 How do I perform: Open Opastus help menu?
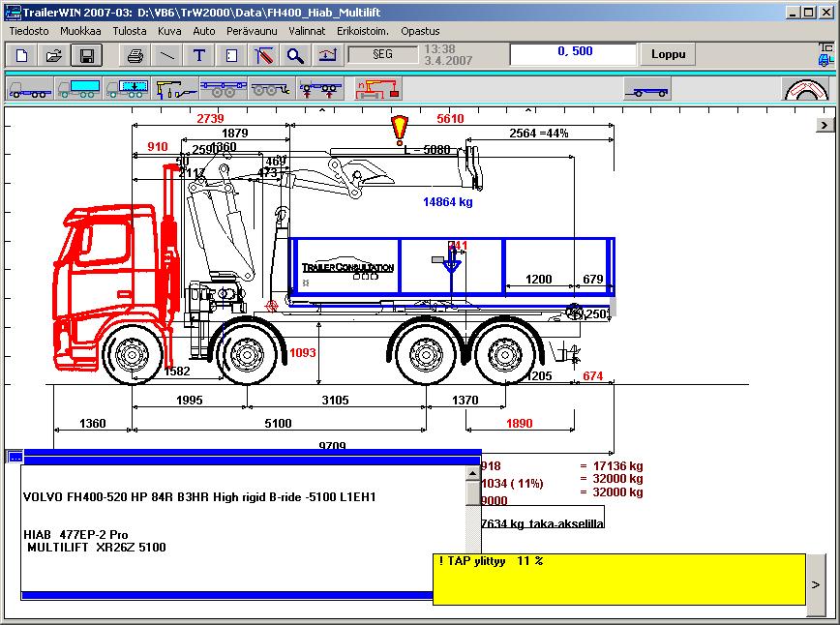coord(420,31)
